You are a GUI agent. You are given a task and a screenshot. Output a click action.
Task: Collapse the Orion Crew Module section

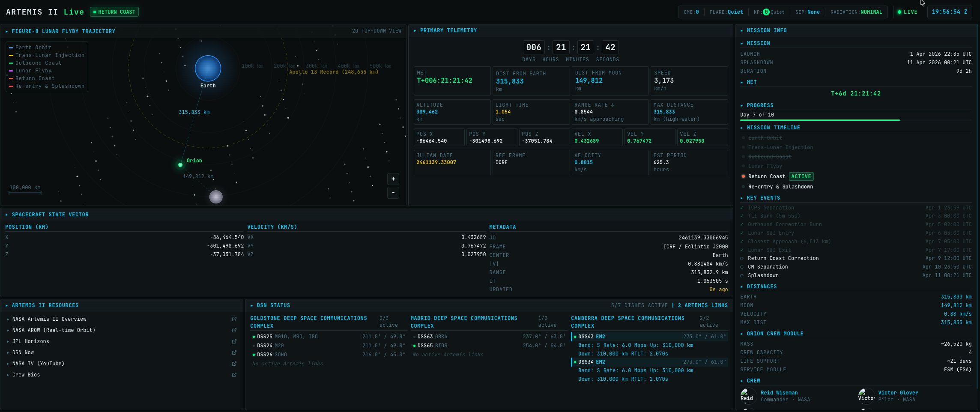pos(742,334)
